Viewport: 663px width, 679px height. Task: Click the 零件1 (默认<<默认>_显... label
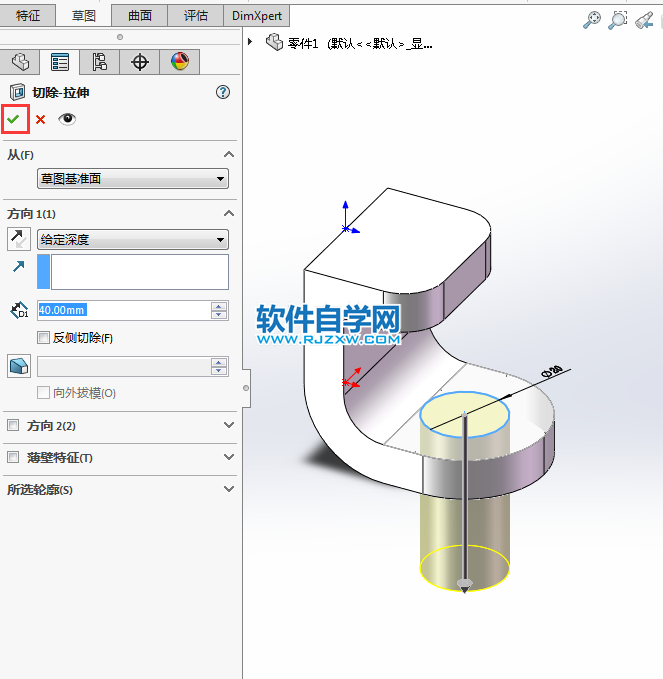(x=360, y=43)
